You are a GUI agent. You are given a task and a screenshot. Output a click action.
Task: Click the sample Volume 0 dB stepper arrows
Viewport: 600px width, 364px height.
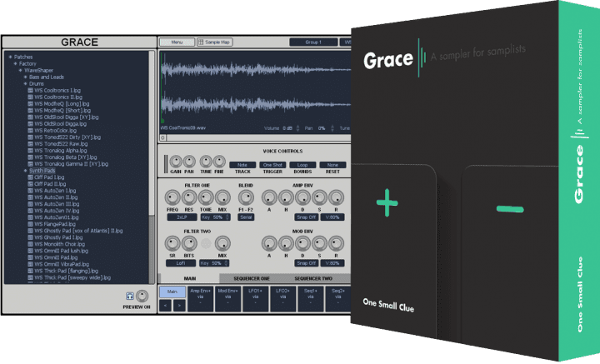pyautogui.click(x=298, y=128)
